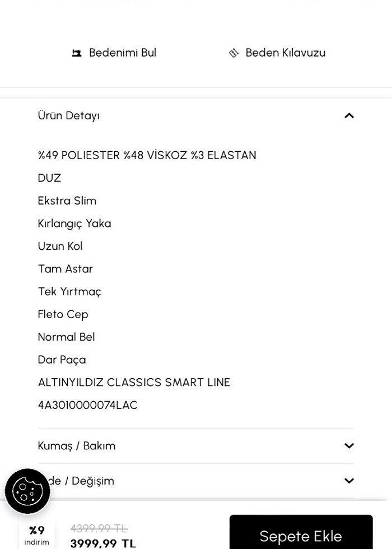Click the ruler icon beside Bedenimi Bul
This screenshot has width=392, height=549.
(x=77, y=52)
